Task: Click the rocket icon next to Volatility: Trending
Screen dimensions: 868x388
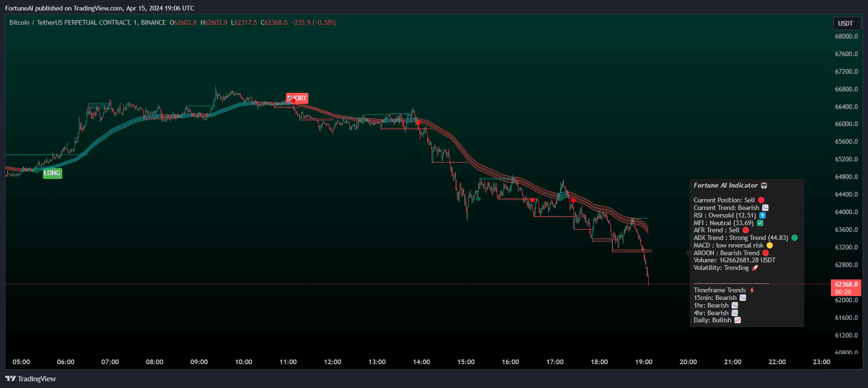Action: pos(755,268)
